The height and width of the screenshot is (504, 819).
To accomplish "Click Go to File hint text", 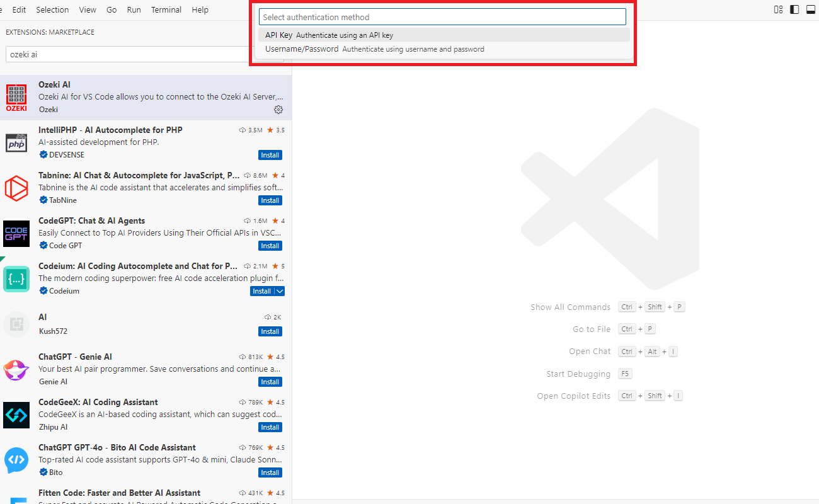I will coord(592,329).
